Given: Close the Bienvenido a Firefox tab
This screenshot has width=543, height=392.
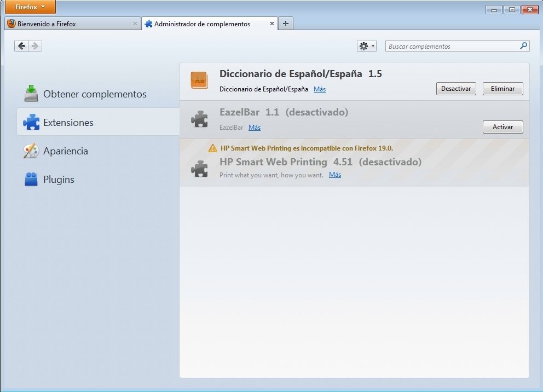Looking at the screenshot, I should (x=135, y=24).
